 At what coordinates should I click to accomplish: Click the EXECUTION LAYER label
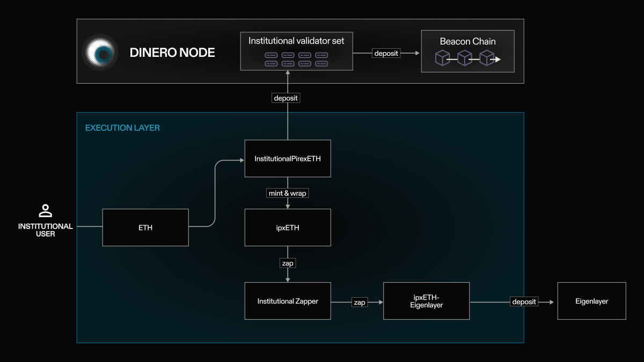122,128
